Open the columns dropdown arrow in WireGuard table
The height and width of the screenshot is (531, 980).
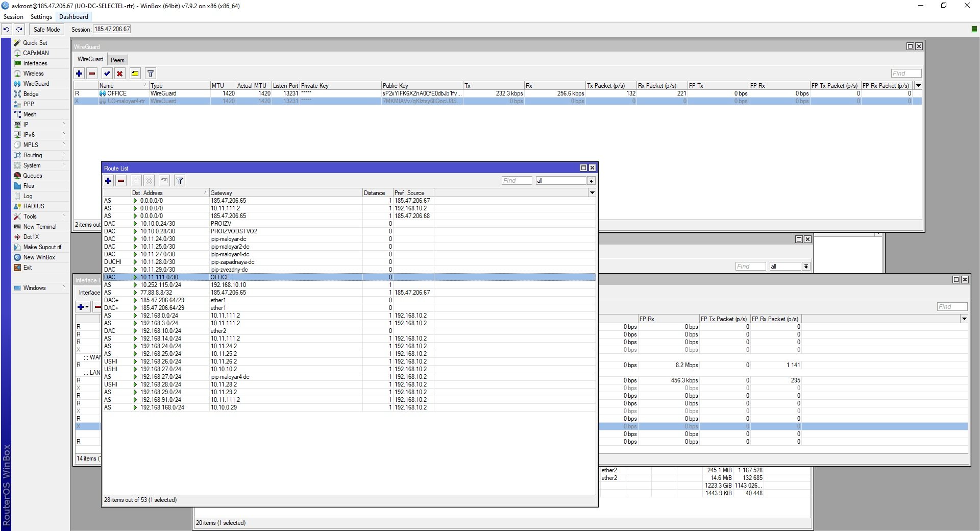918,86
